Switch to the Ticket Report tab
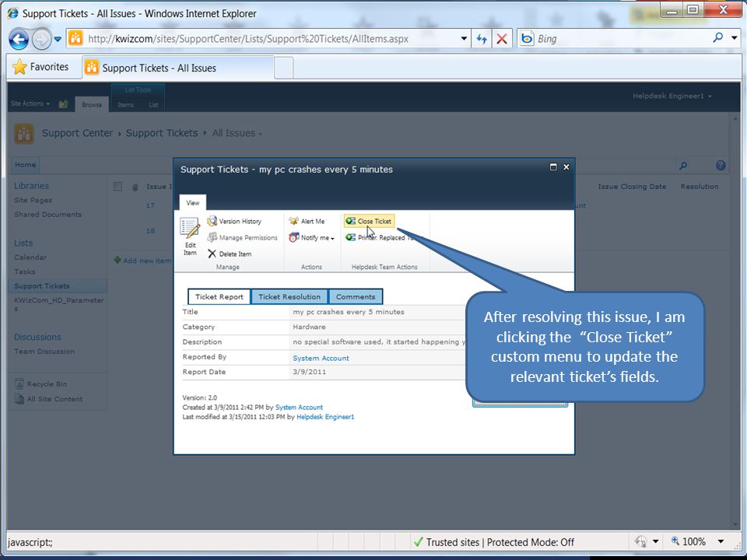 tap(219, 296)
